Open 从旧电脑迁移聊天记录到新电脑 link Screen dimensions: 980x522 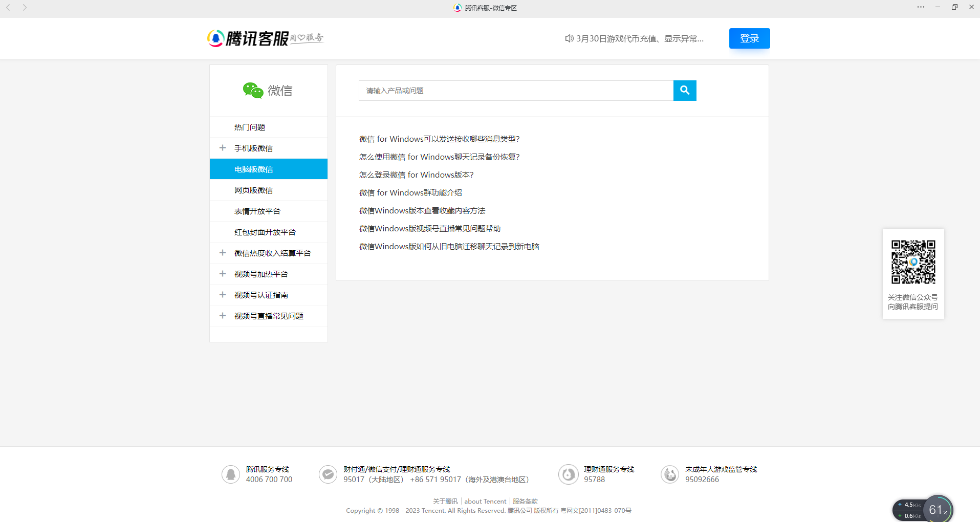point(449,246)
